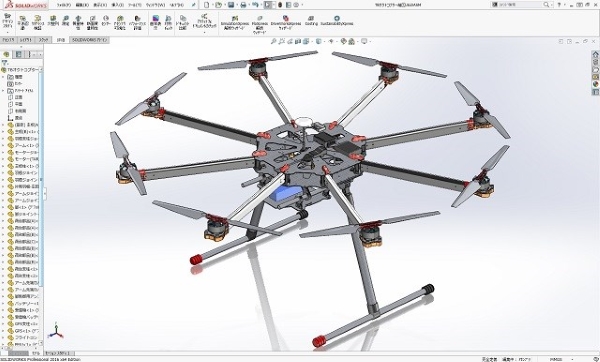
Task: Open the dropdown arrow next to the Open file icon
Action: 224,5
